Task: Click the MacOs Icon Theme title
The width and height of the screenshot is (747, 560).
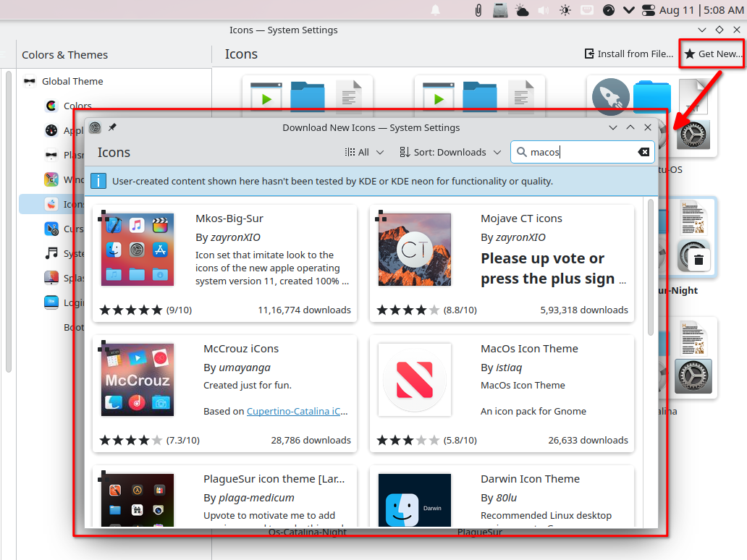Action: [x=529, y=349]
